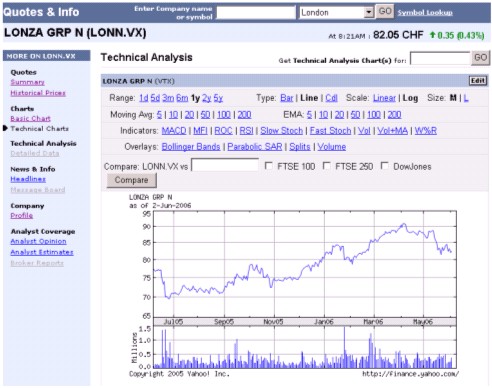Screen dimensions: 492x388
Task: Set the range to 3m
Action: 168,98
